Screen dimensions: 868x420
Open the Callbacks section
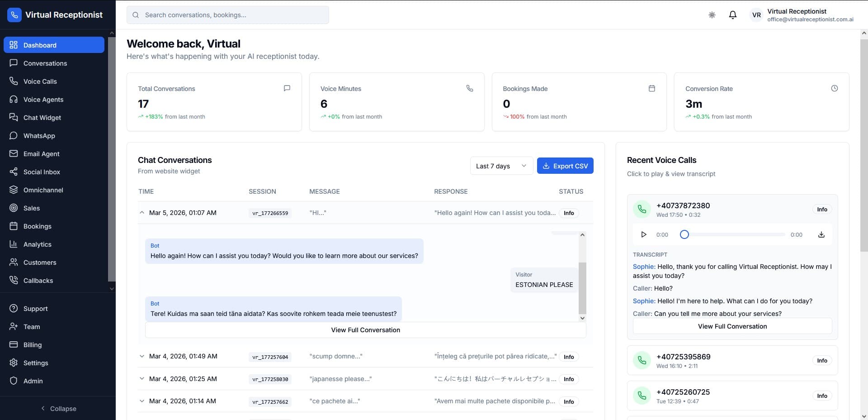38,281
